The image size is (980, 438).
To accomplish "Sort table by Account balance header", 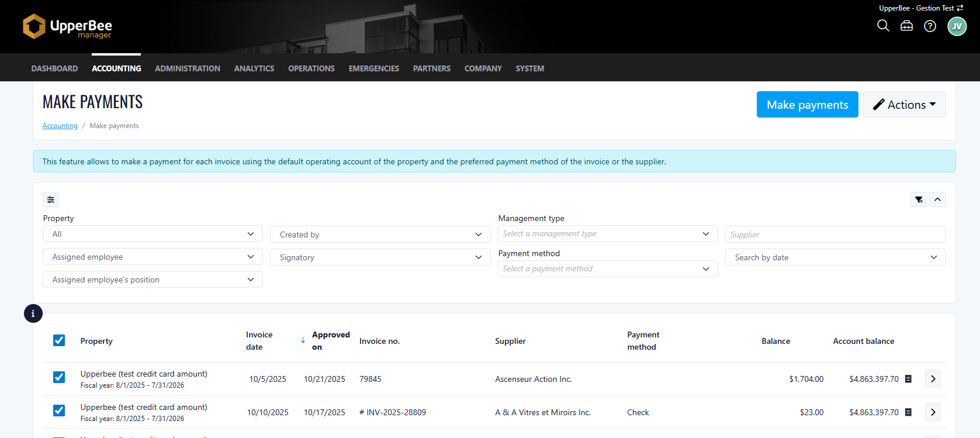I will [863, 341].
